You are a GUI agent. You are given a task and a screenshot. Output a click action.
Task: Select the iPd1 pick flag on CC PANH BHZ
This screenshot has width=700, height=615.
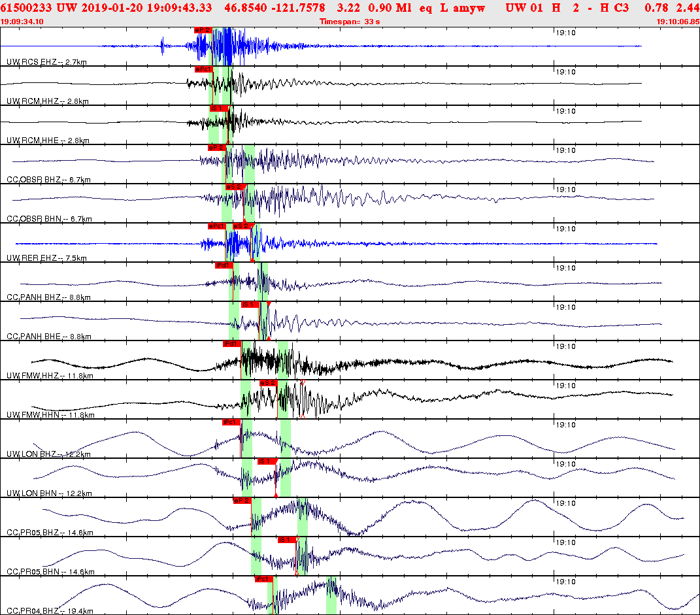(x=223, y=265)
